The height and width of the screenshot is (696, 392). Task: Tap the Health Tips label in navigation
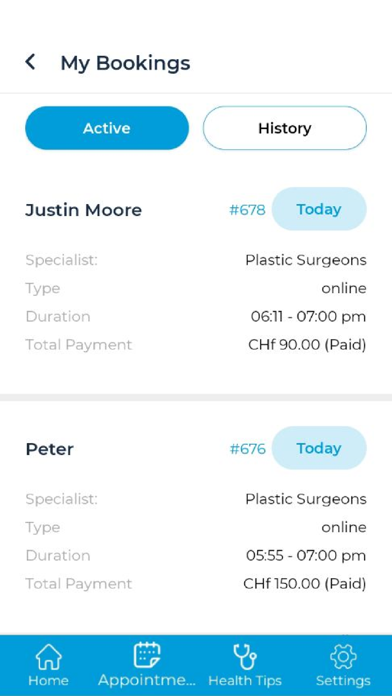(245, 680)
